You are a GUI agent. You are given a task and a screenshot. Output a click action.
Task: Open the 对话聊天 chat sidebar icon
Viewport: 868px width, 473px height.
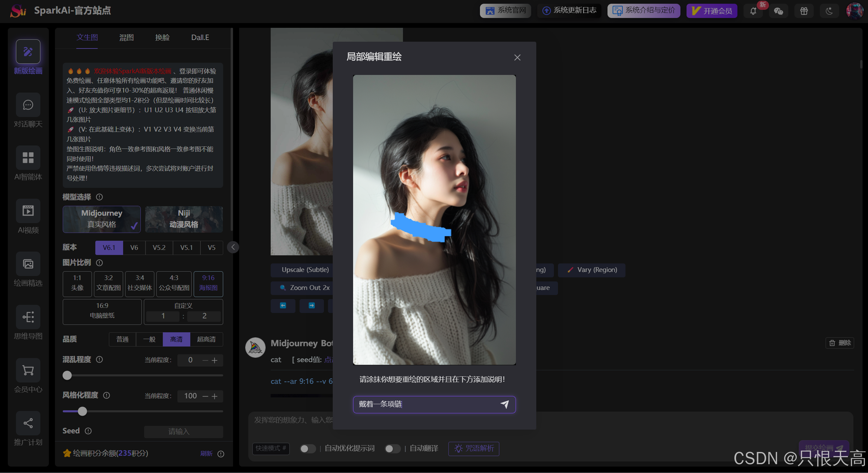pos(28,105)
